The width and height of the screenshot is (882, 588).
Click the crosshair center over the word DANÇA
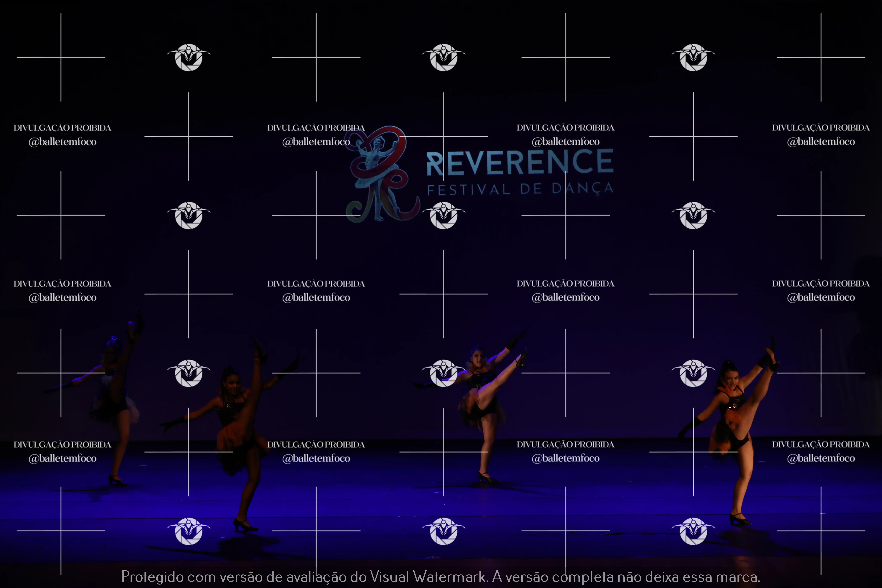click(x=566, y=215)
